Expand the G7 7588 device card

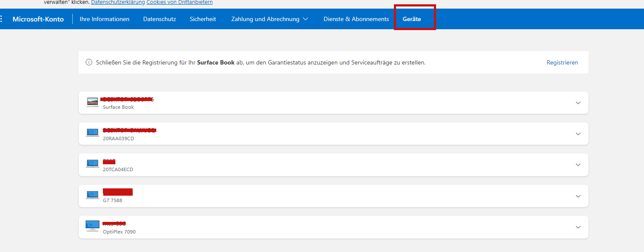click(x=578, y=196)
